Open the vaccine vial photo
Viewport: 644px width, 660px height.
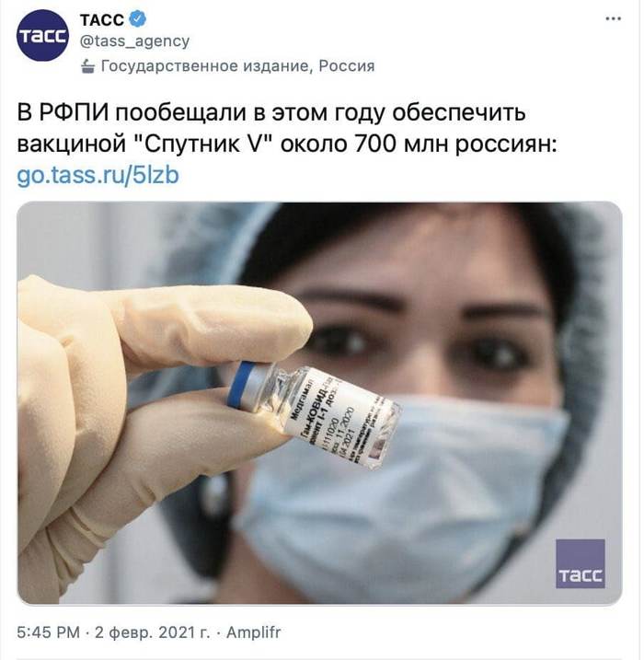click(319, 403)
